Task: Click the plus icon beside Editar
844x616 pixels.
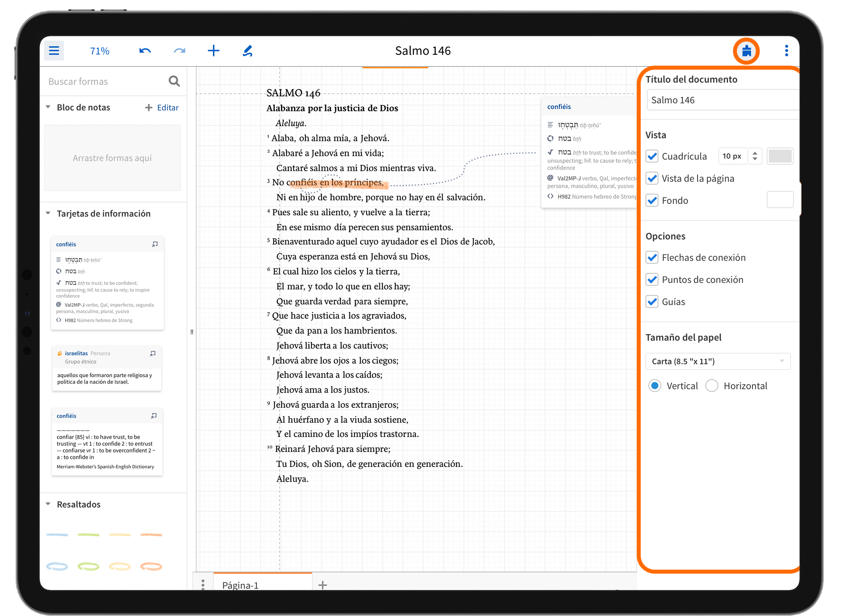Action: [x=149, y=108]
